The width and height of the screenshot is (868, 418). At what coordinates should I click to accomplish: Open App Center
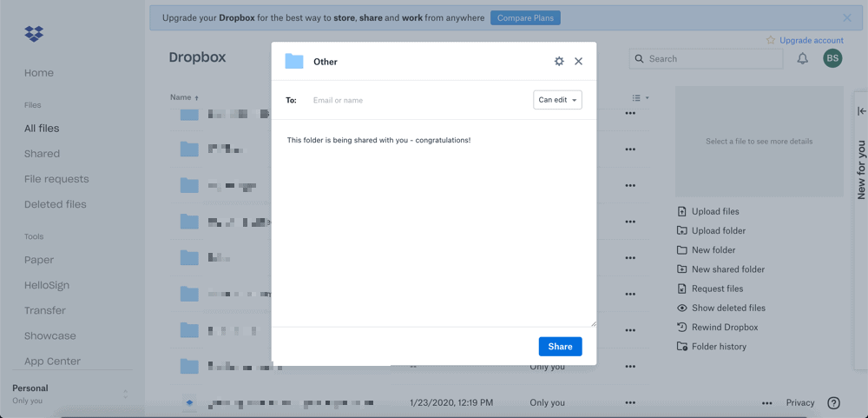(x=52, y=362)
